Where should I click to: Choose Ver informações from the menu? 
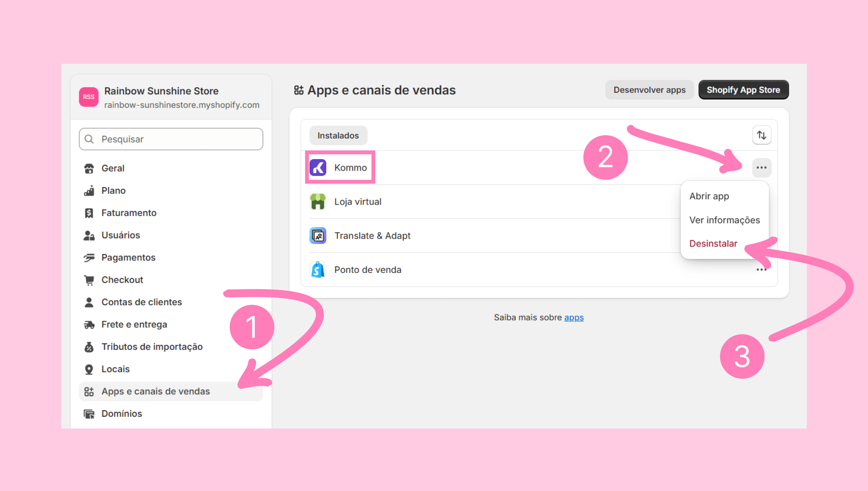click(x=725, y=220)
